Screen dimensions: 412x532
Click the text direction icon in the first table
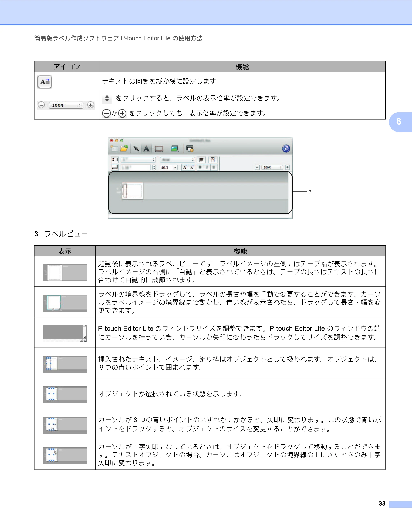tap(45, 81)
